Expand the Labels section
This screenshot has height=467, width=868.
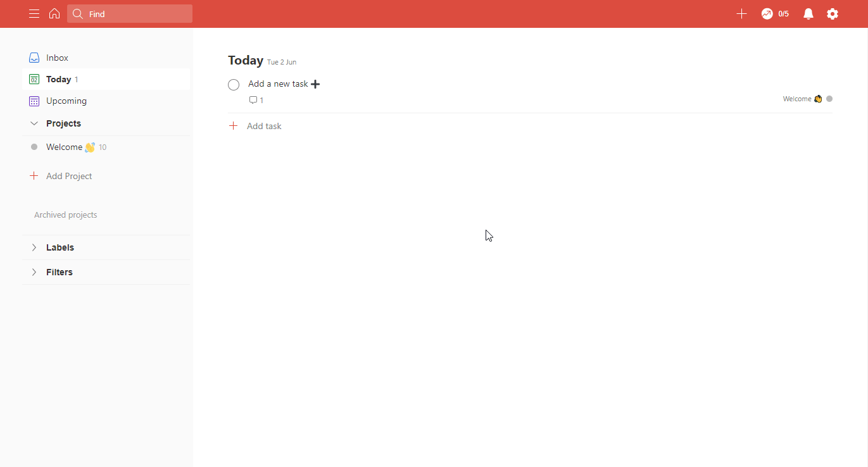coord(34,247)
